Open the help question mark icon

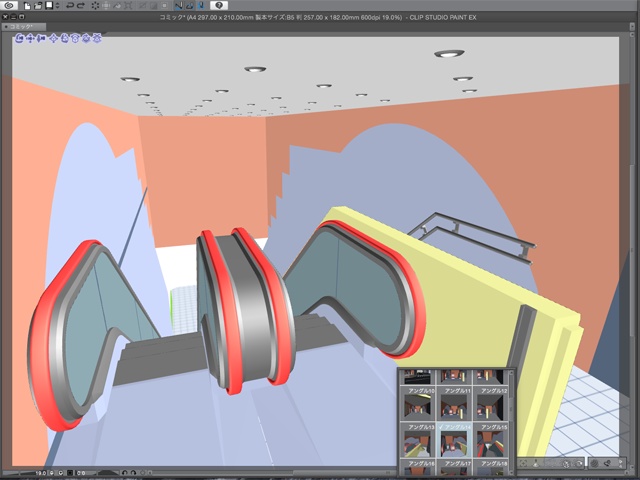click(x=219, y=6)
